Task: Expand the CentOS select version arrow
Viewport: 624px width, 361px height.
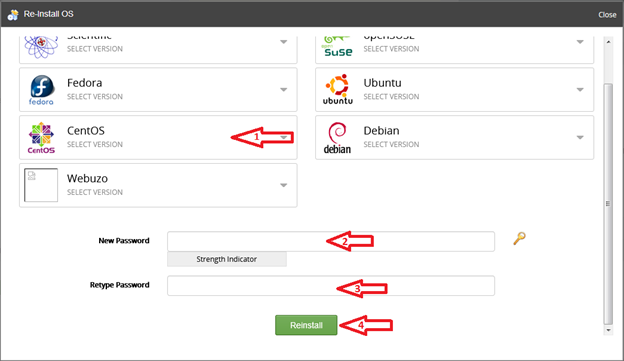Action: [283, 137]
